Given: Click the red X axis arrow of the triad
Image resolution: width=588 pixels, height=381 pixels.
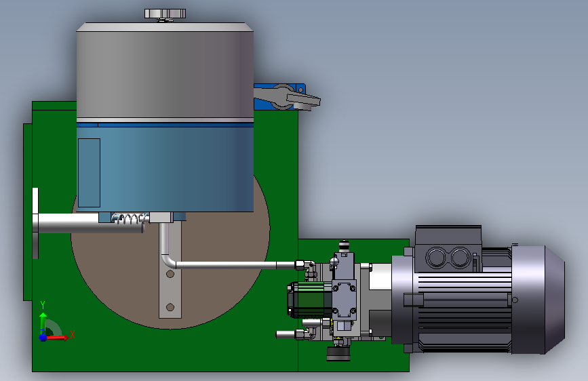Looking at the screenshot, I should pyautogui.click(x=57, y=338).
